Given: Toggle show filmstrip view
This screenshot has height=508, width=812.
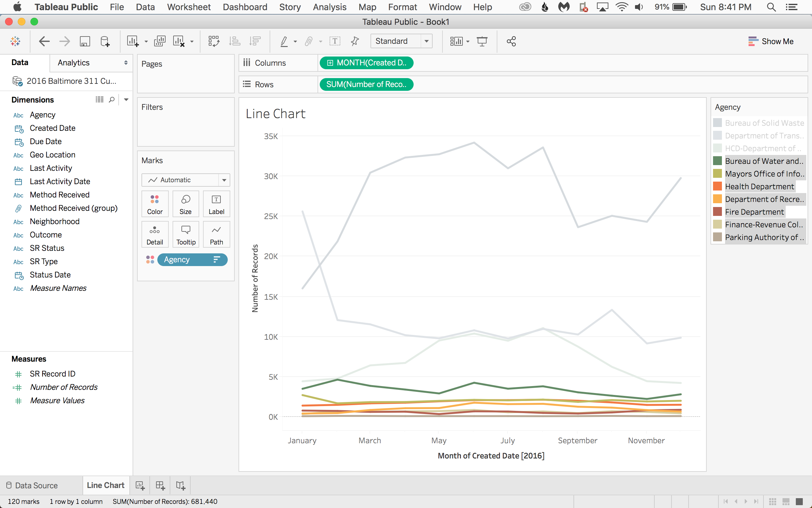Looking at the screenshot, I should [x=786, y=501].
